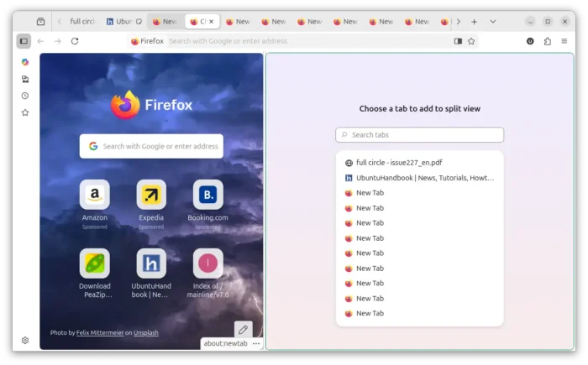The image size is (588, 365).
Task: Toggle split view icon in address bar
Action: [458, 41]
